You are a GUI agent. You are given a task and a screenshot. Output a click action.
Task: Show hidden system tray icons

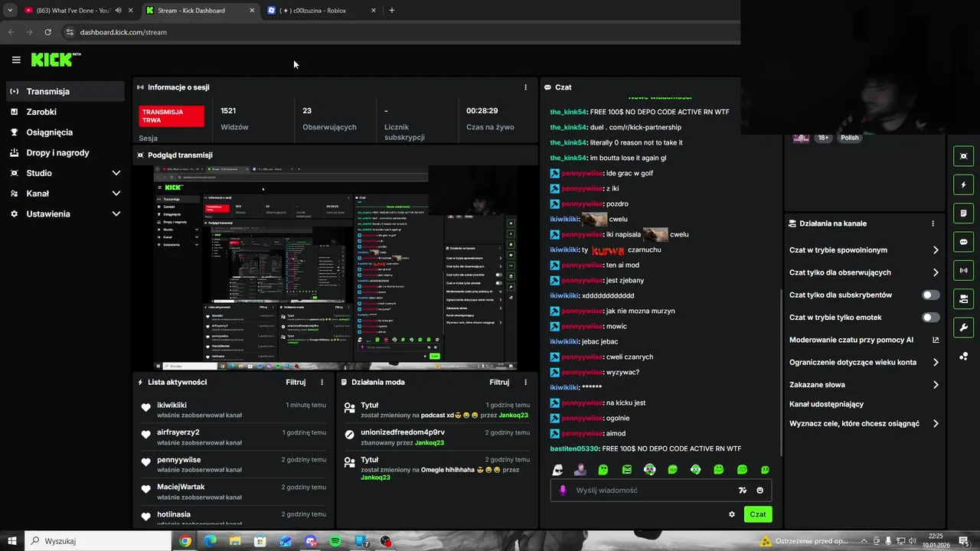(x=866, y=541)
